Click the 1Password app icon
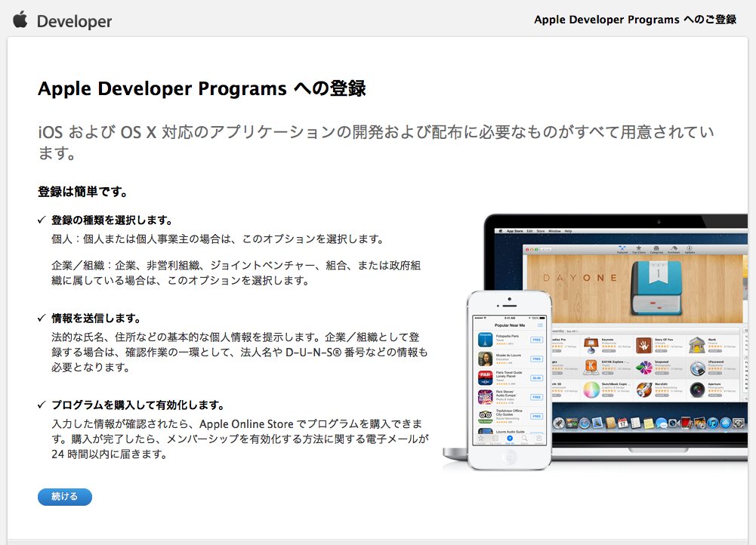 point(697,368)
